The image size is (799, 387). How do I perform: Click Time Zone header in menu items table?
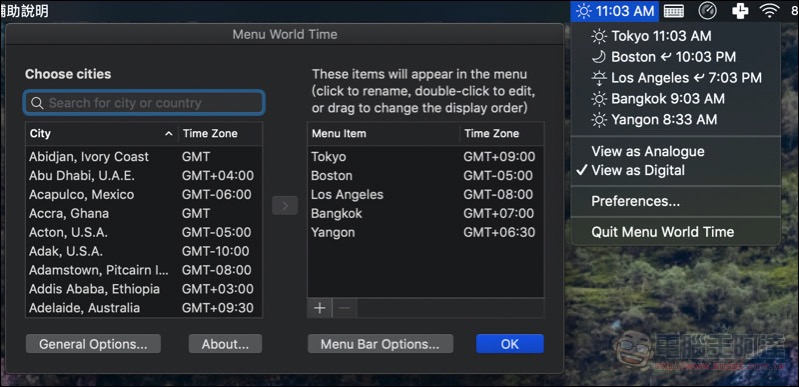(x=501, y=134)
